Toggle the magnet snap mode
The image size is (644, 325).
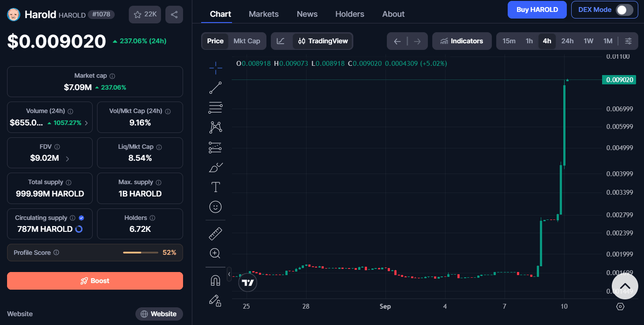point(215,280)
